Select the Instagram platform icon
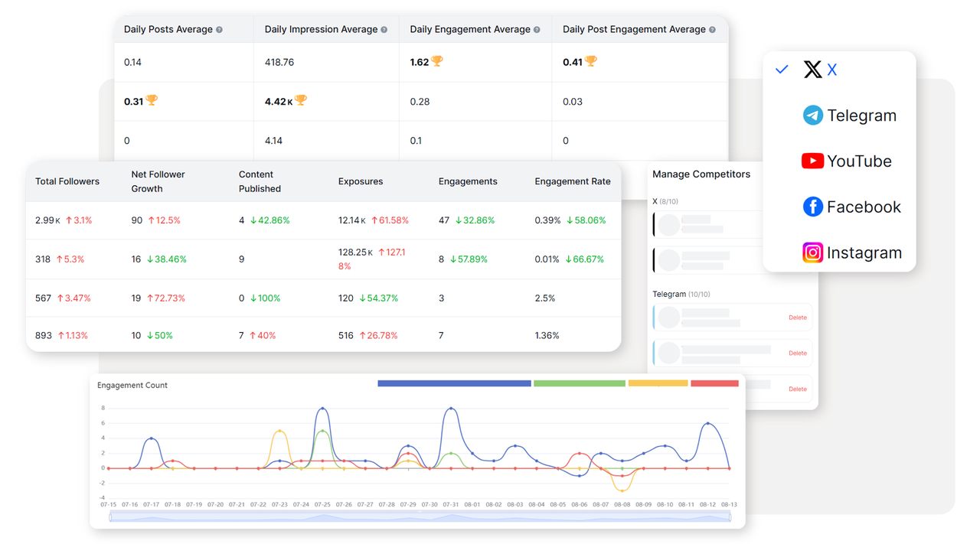This screenshot has height=544, width=980. point(812,252)
